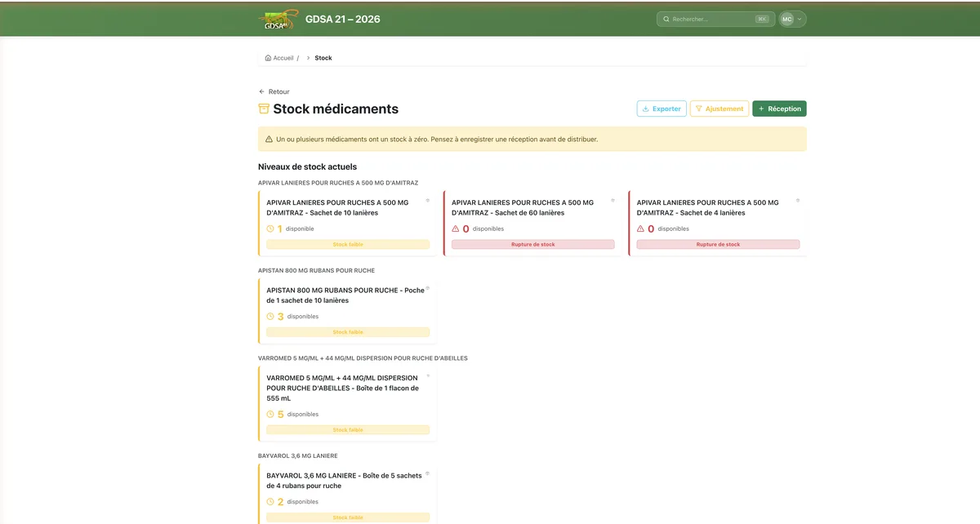The image size is (980, 524).
Task: Click the warning triangle in the yellow banner
Action: tap(269, 139)
